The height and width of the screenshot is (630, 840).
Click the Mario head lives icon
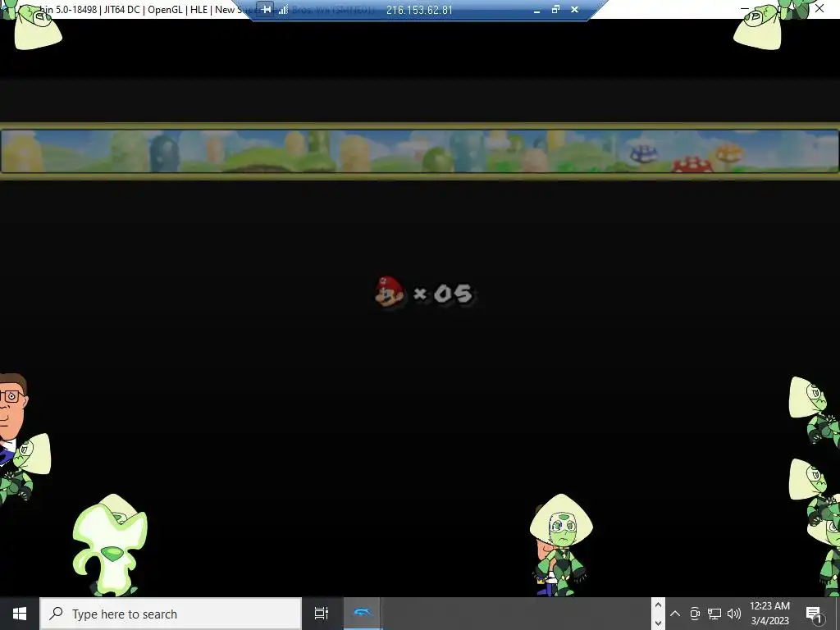click(390, 292)
